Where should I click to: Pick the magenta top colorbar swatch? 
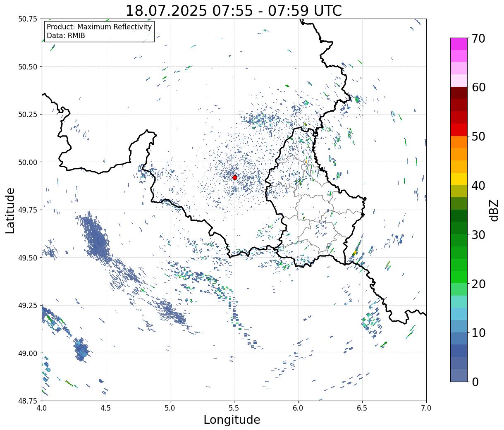point(459,44)
